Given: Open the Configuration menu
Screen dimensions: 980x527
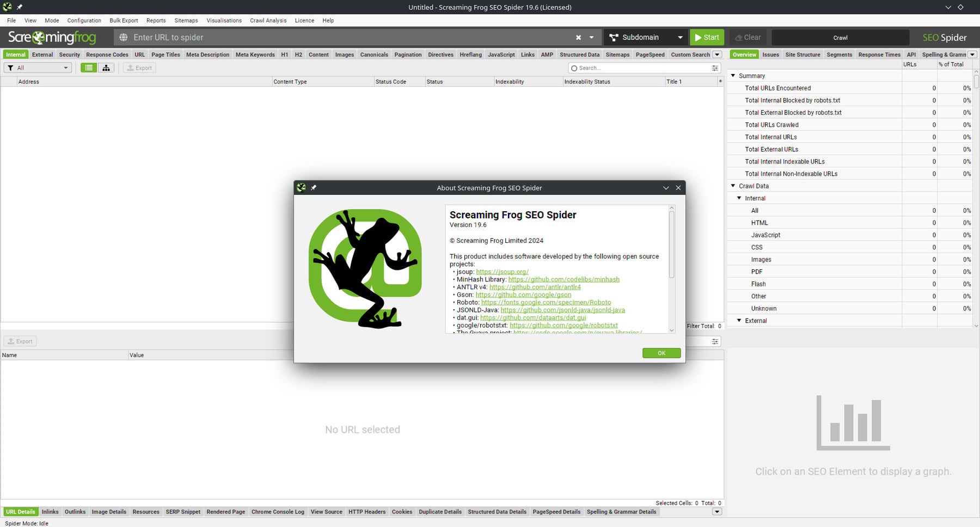Looking at the screenshot, I should pos(84,21).
